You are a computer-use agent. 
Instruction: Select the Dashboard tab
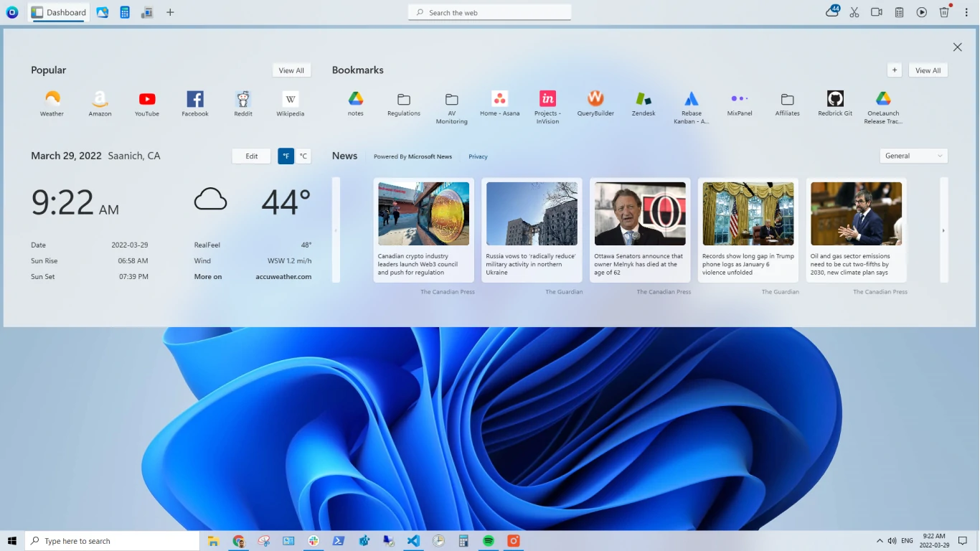(x=59, y=12)
